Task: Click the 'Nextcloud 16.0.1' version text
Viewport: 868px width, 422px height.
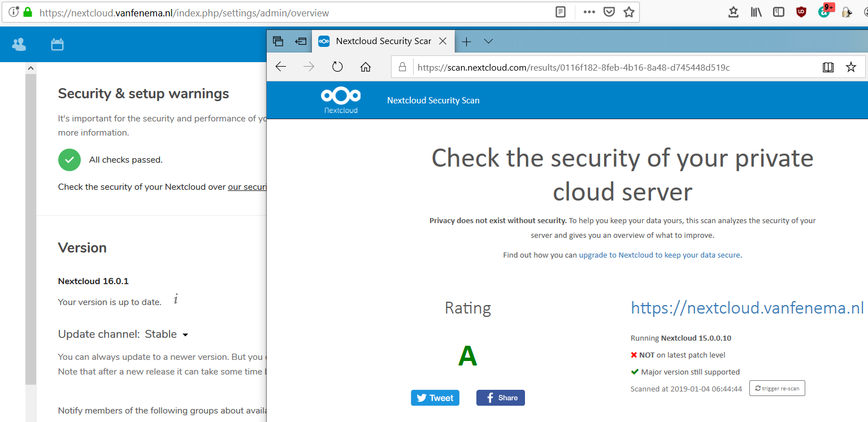Action: pos(93,281)
